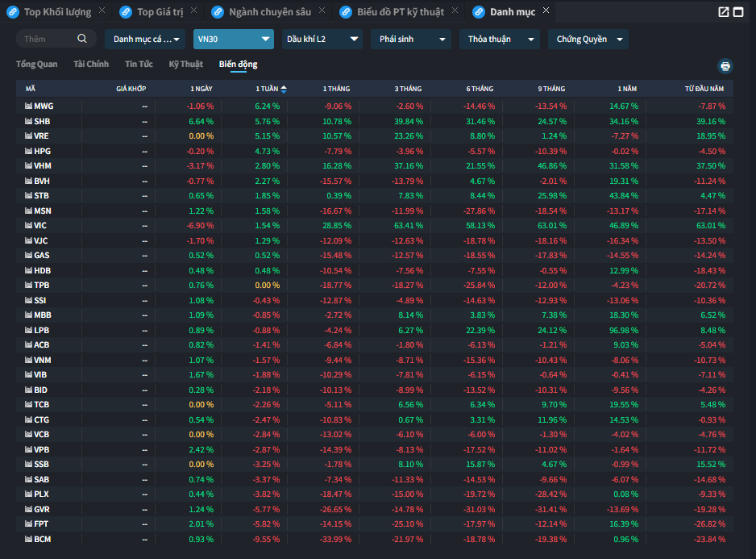Sort by 1 THÁNG column header

tap(336, 89)
